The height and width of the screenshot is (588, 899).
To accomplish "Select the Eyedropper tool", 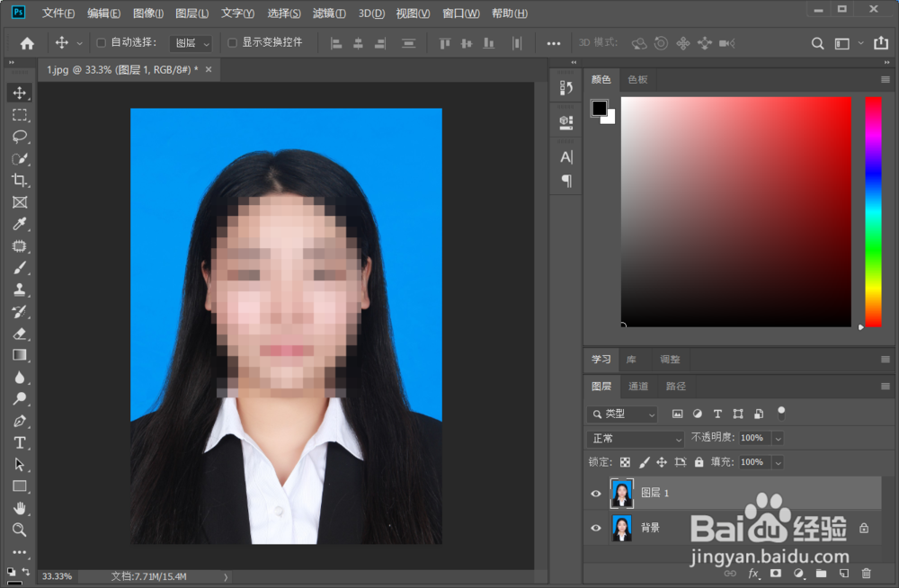I will tap(20, 224).
